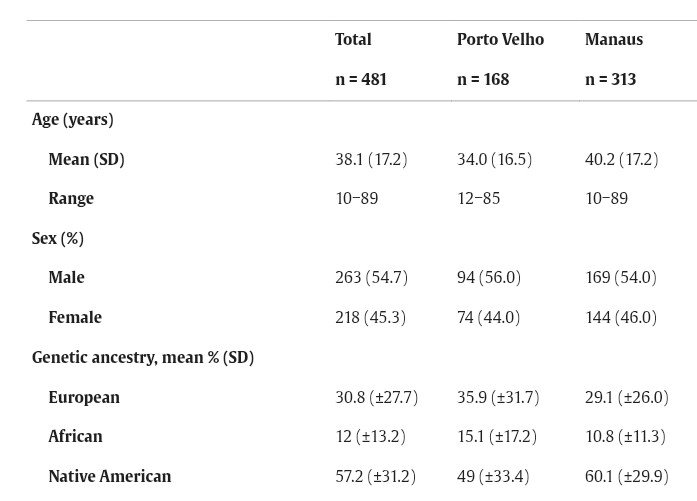Click the Manaus column header
The width and height of the screenshot is (697, 501).
tap(613, 40)
